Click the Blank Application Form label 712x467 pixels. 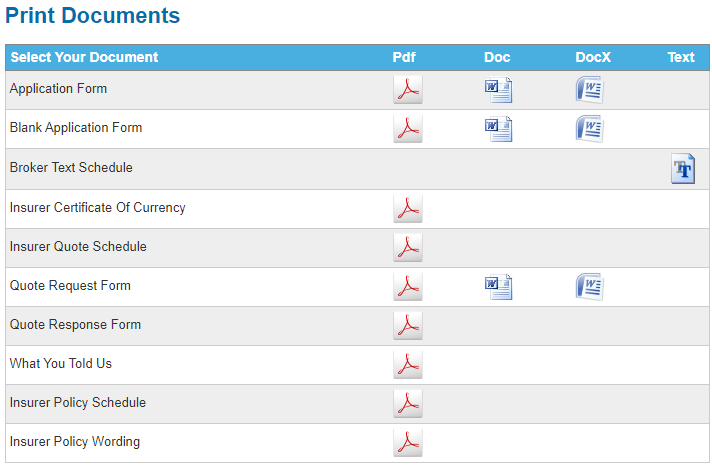(x=76, y=127)
